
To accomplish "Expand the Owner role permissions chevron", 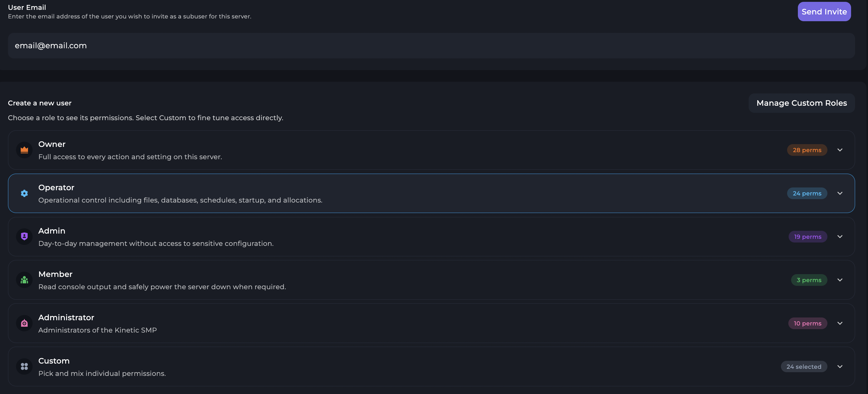I will [840, 150].
